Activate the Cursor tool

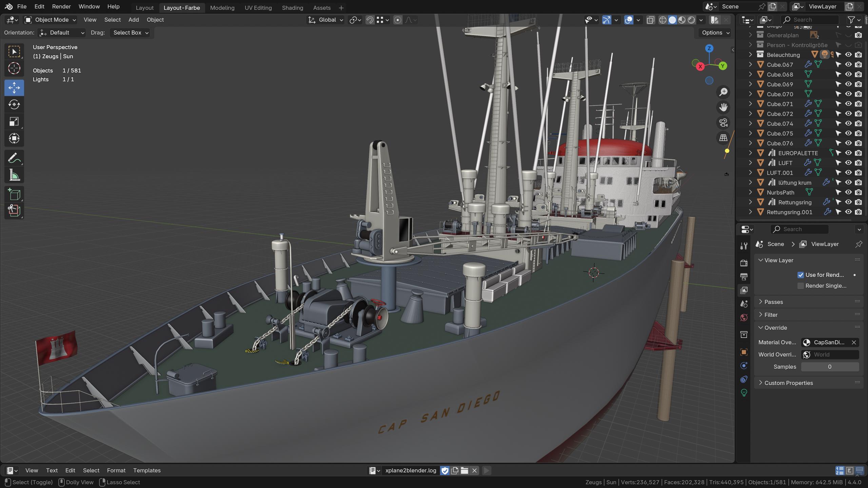pos(14,68)
